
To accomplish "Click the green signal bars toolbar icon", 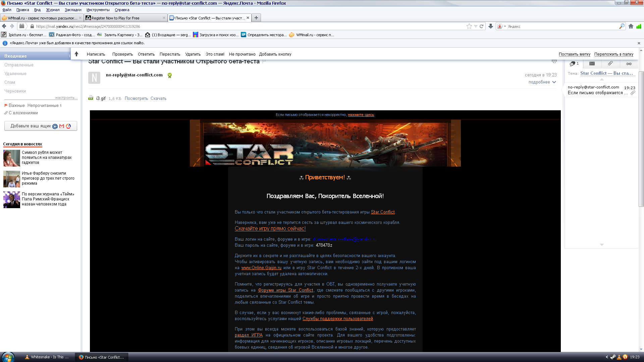I will pos(639,26).
